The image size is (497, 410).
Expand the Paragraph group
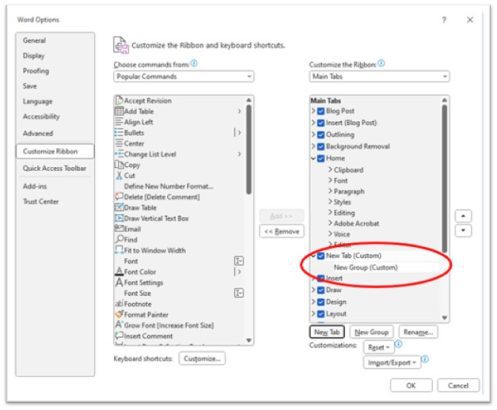330,191
